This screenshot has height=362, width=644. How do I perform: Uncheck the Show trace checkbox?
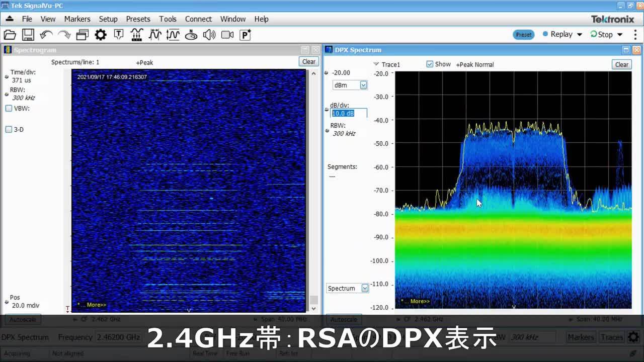point(430,64)
